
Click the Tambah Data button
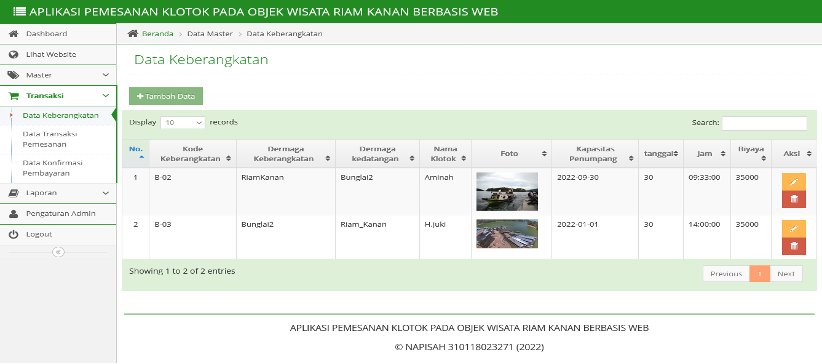[x=166, y=97]
